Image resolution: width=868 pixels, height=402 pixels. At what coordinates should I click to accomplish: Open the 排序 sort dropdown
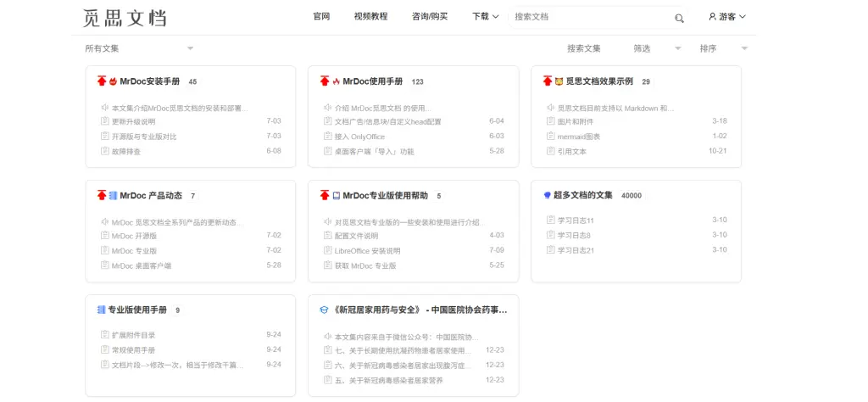[x=724, y=48]
